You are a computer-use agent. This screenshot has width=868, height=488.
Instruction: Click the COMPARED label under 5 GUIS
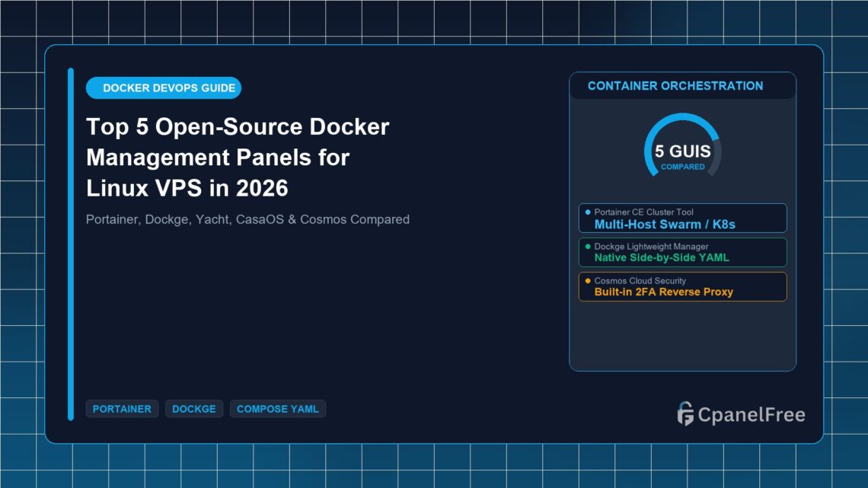pyautogui.click(x=682, y=167)
